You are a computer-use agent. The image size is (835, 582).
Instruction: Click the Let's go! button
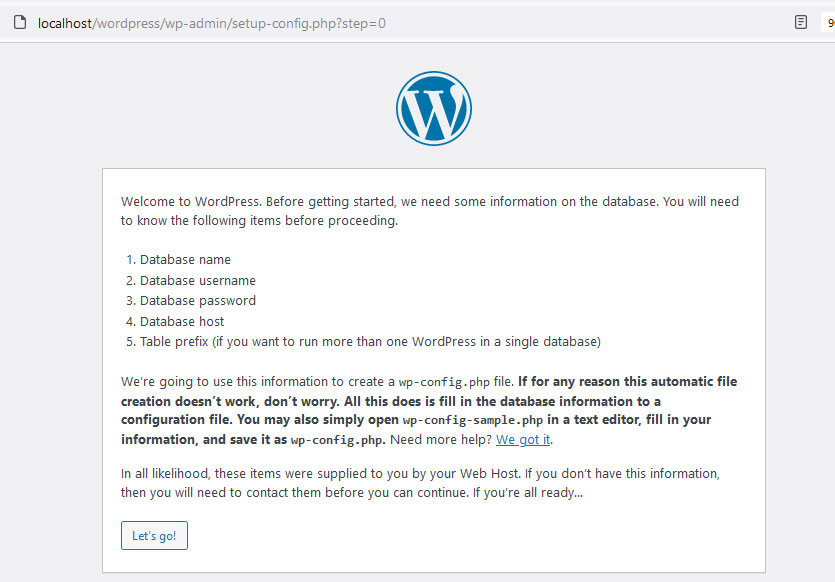(154, 535)
